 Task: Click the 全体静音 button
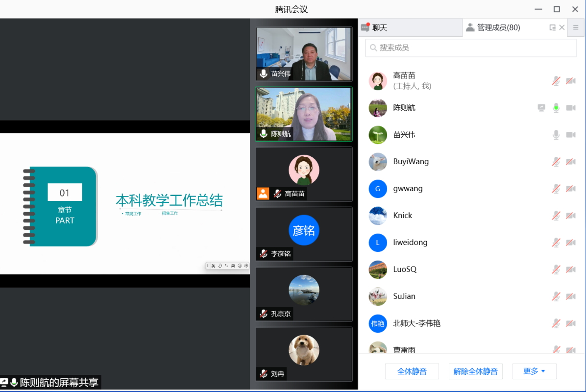412,371
